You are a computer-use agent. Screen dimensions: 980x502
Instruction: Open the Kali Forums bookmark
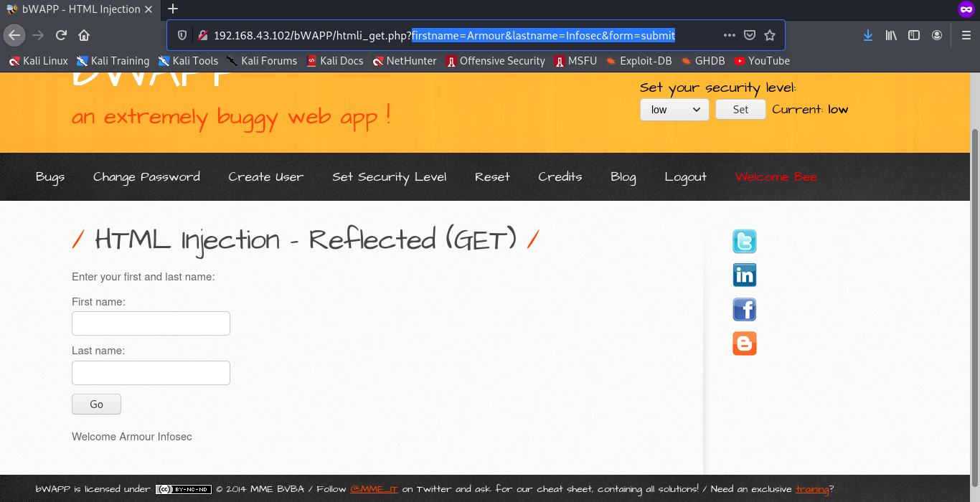click(x=262, y=61)
